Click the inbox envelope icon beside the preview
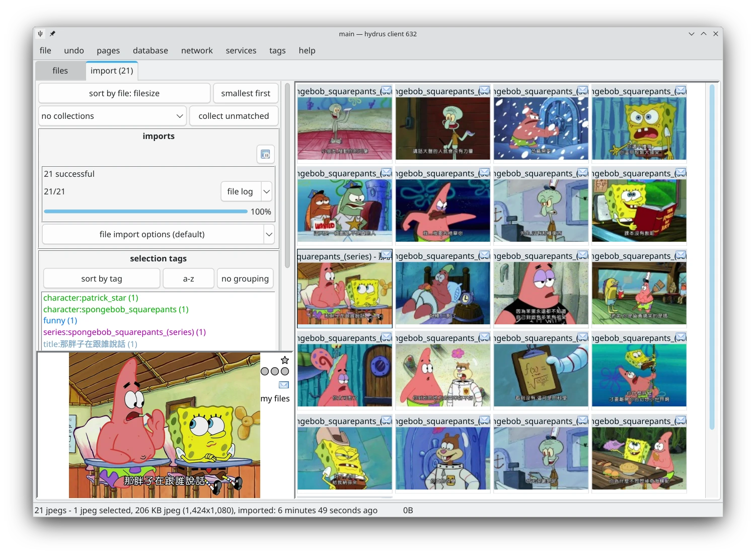This screenshot has width=756, height=556. click(x=283, y=385)
